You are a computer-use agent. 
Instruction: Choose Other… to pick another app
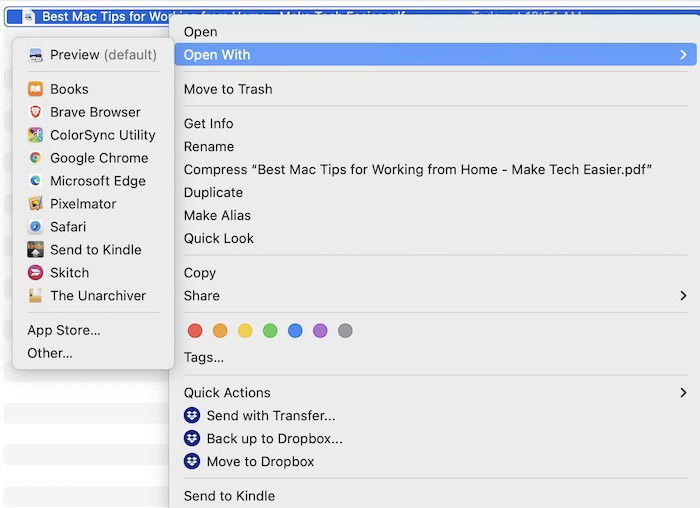[x=50, y=353]
